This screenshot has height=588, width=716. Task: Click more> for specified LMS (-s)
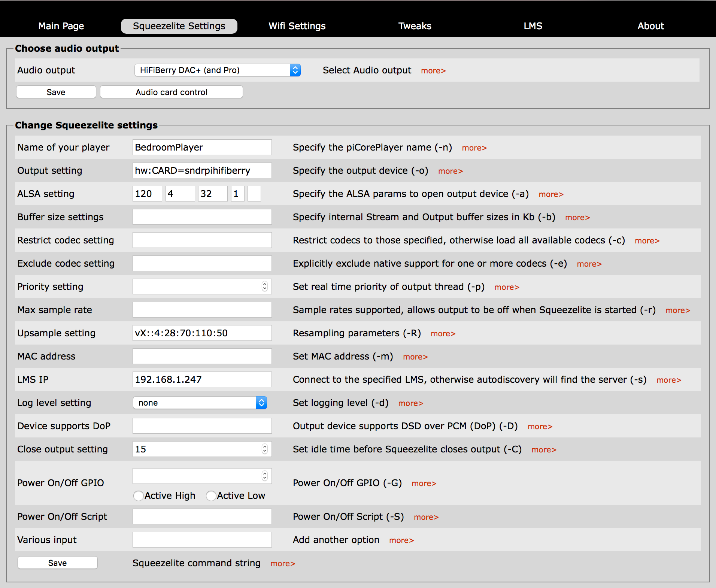(669, 380)
